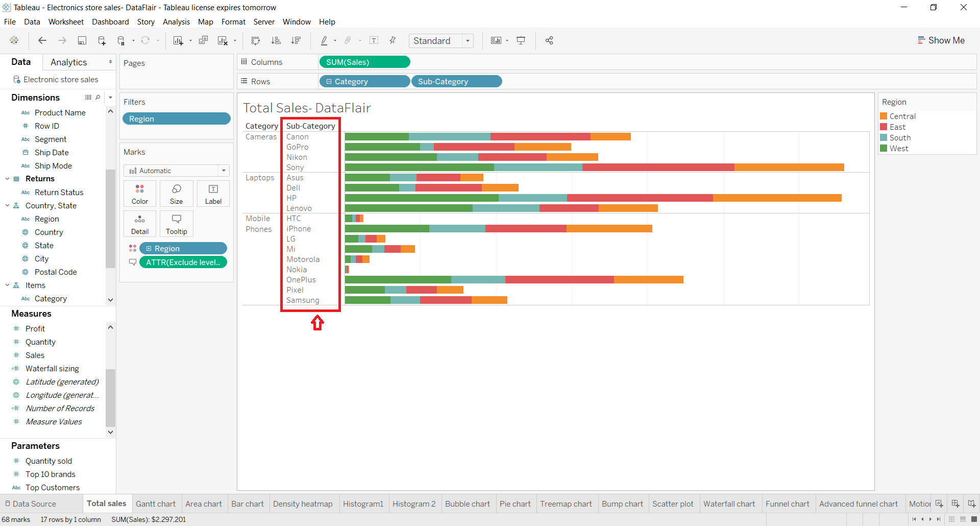Toggle the Show Mark Labels icon
Screen dimensions: 980x526
click(x=374, y=41)
